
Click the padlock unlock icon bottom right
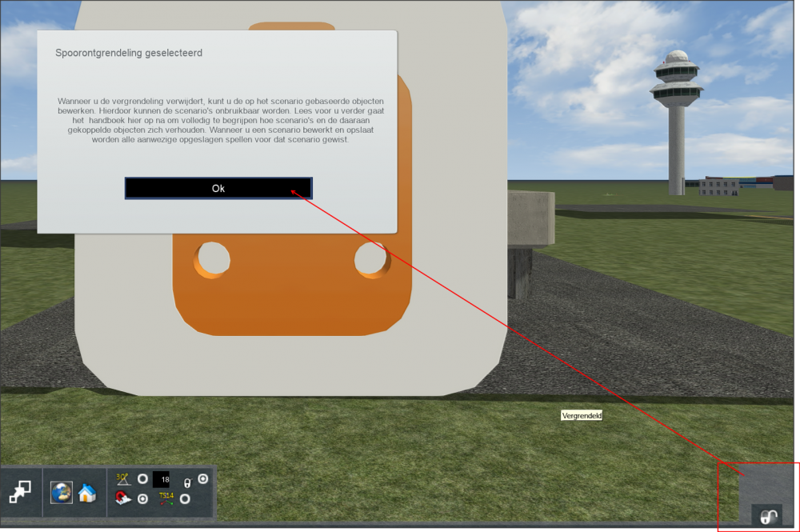pos(769,516)
